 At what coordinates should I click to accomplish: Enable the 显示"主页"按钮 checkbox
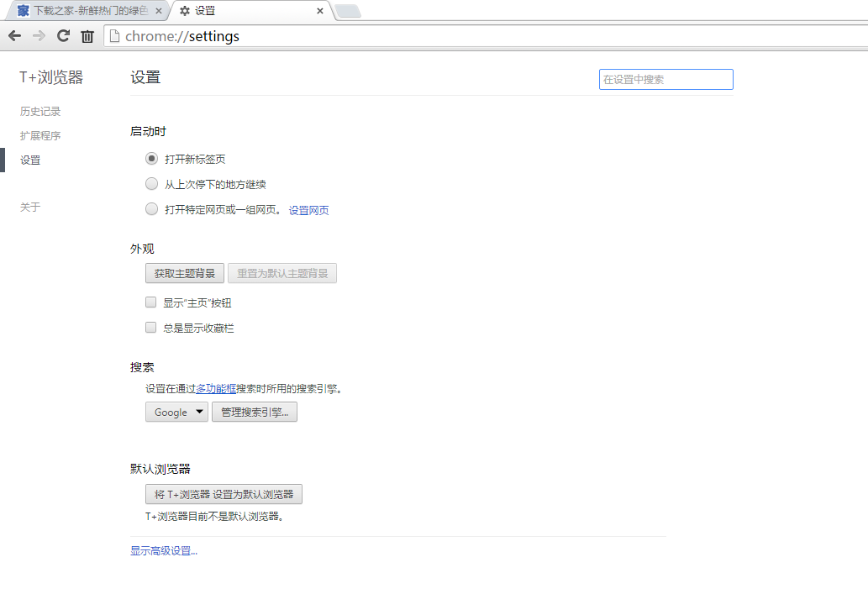pos(150,302)
